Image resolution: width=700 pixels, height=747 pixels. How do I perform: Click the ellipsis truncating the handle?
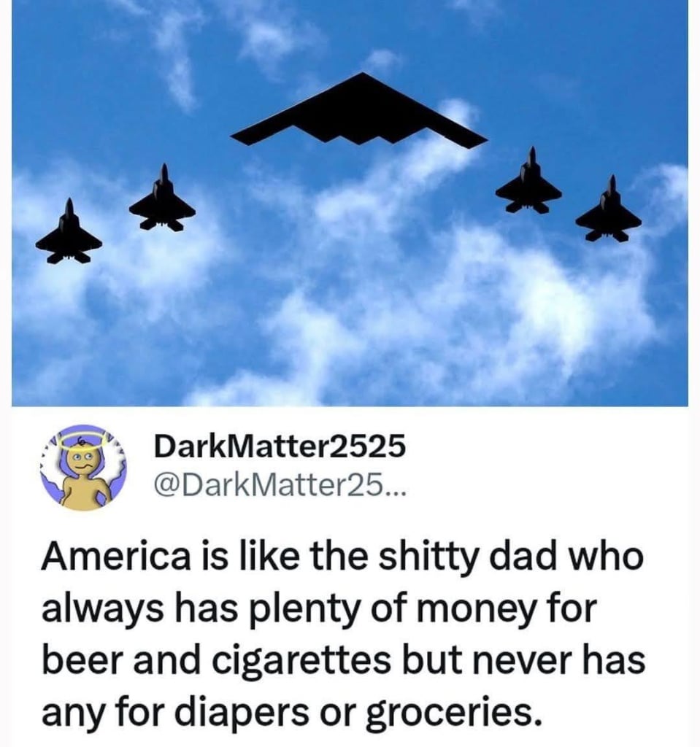[396, 492]
